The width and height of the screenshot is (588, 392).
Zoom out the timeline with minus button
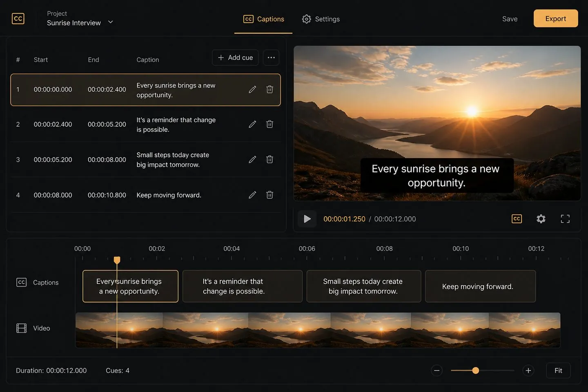(437, 370)
